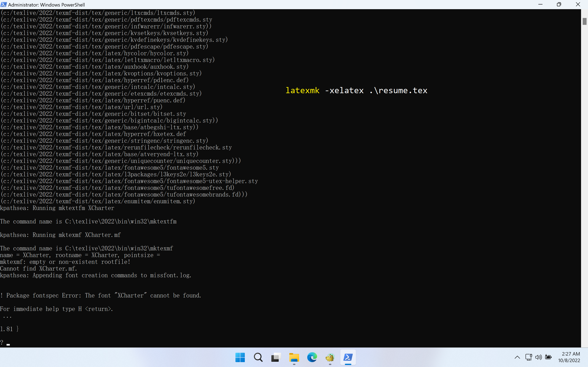This screenshot has height=367, width=588.
Task: Open the duck mascot app on the taskbar
Action: point(330,357)
